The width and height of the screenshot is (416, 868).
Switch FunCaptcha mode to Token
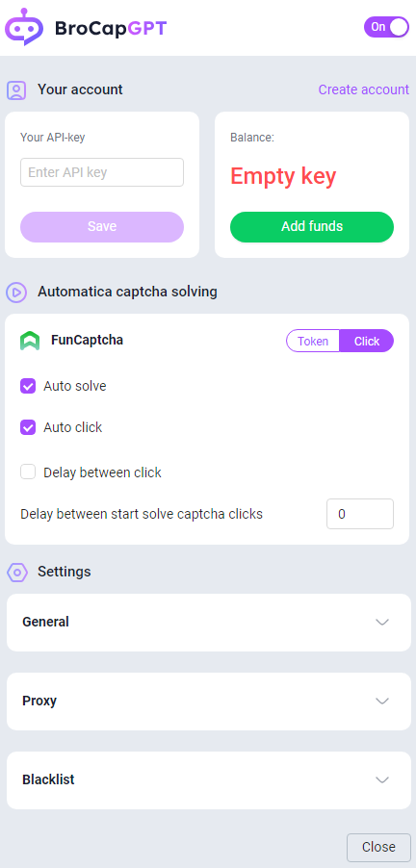[x=313, y=341]
